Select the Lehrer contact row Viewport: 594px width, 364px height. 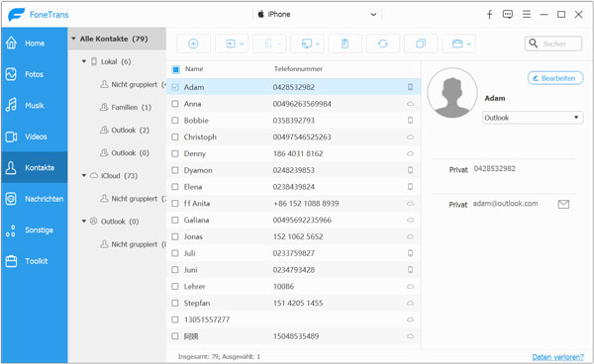294,287
